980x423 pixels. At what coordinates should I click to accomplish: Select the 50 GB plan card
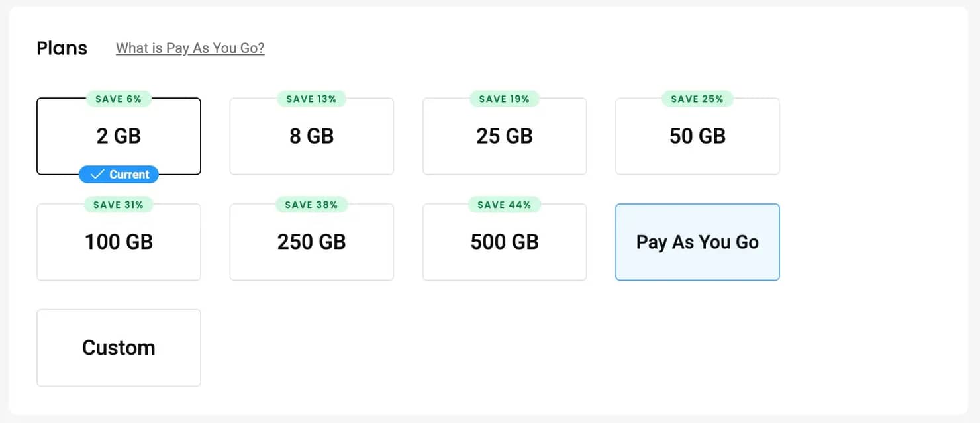tap(697, 136)
